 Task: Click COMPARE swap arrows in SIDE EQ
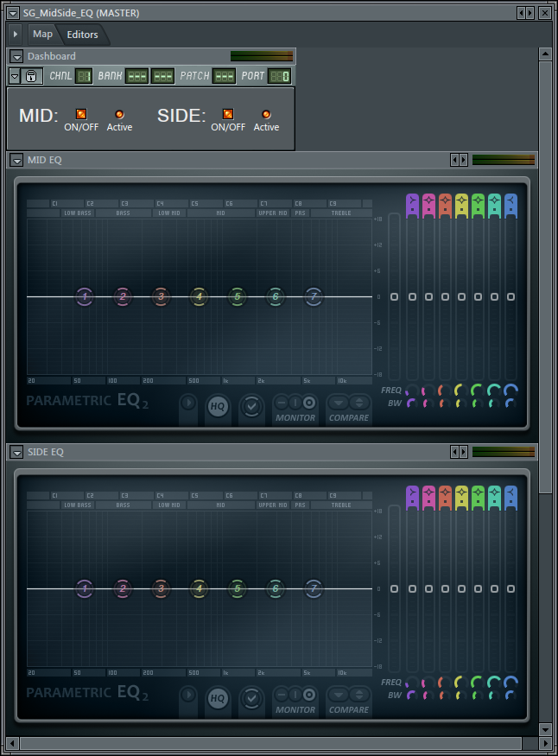tap(359, 694)
